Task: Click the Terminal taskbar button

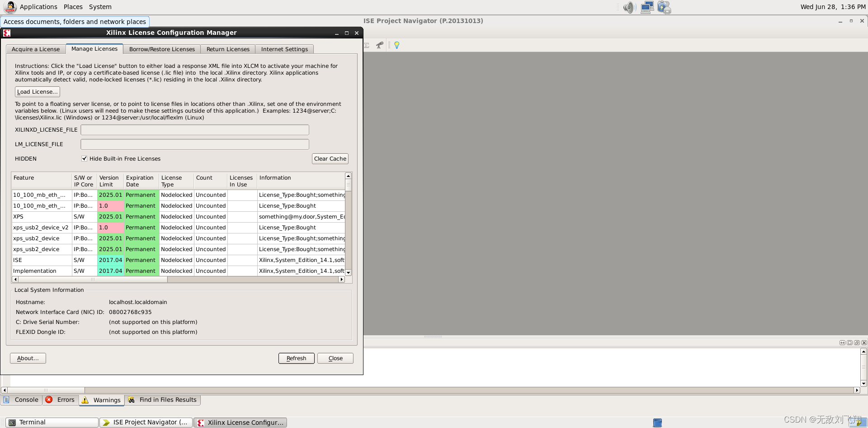Action: click(x=52, y=422)
